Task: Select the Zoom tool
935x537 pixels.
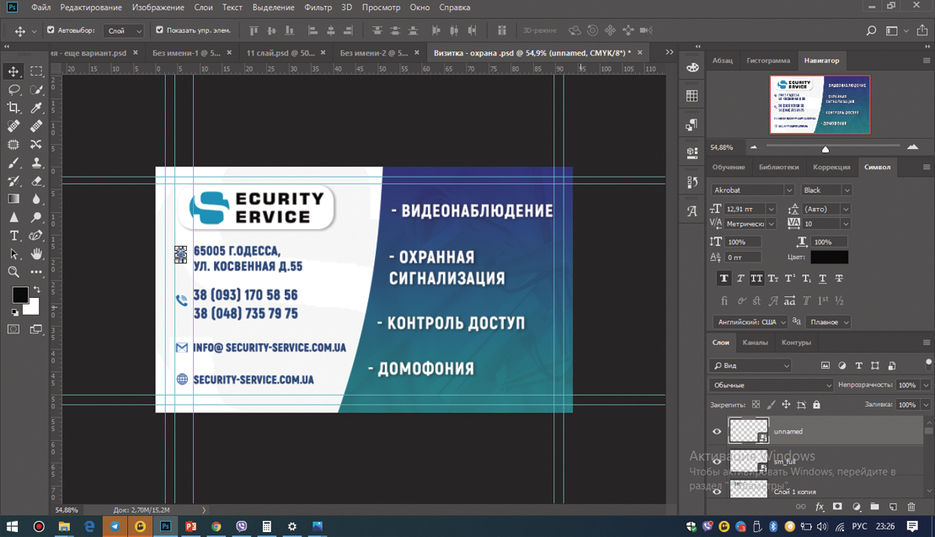Action: pos(13,272)
